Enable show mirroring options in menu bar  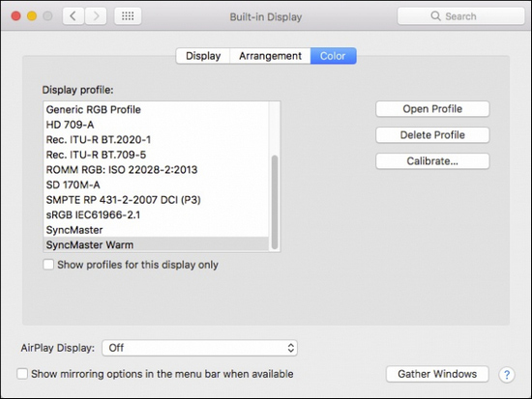(22, 374)
